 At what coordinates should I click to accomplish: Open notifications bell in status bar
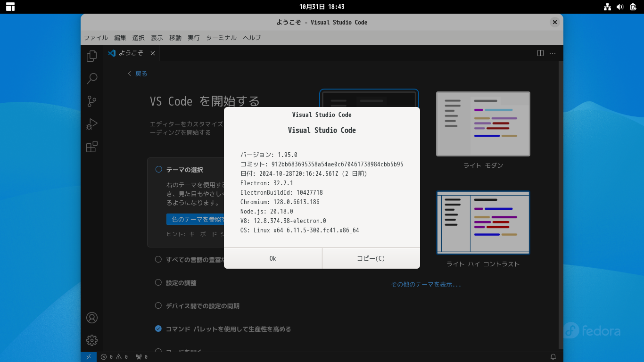coord(553,357)
